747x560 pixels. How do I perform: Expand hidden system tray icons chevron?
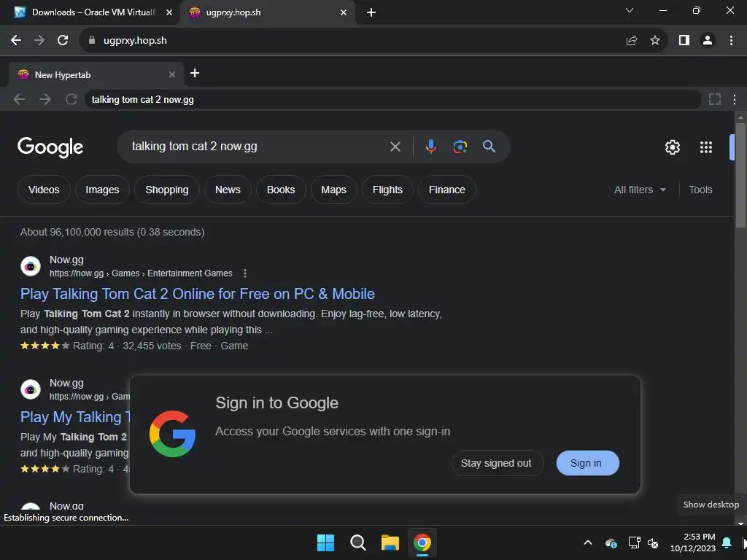coord(588,542)
